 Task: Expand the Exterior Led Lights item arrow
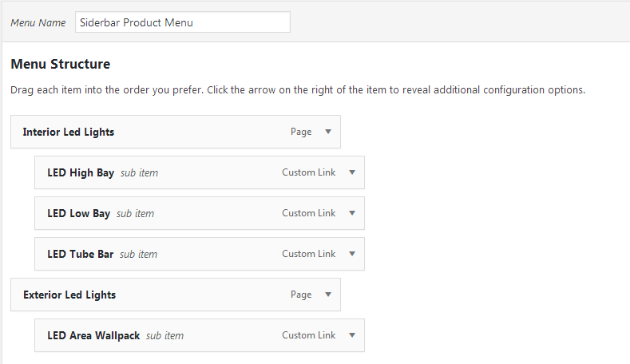[x=328, y=295]
